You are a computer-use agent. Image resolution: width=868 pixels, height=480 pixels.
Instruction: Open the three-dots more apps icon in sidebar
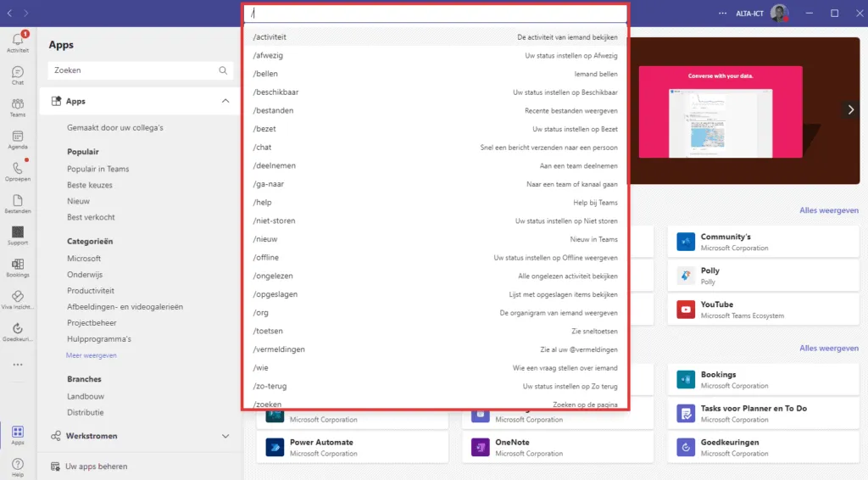18,365
